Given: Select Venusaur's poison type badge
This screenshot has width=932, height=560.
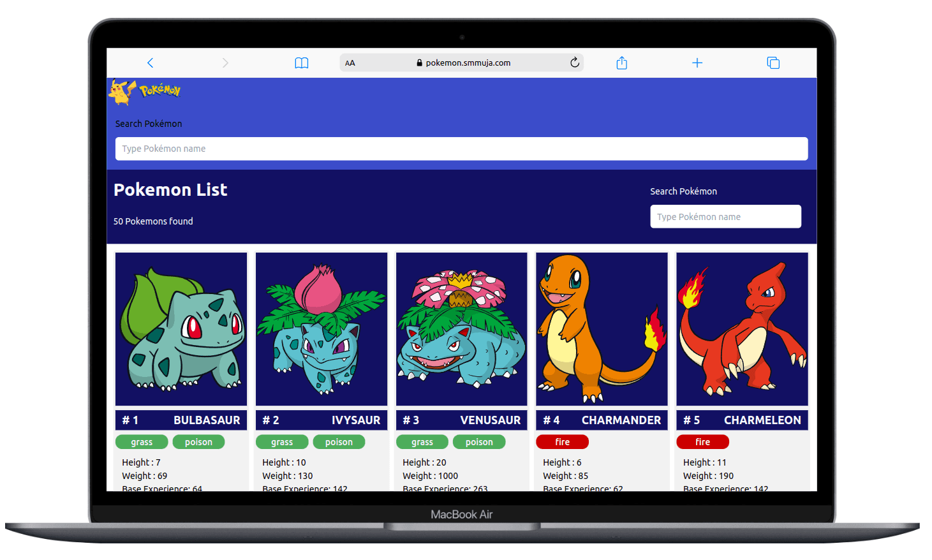Looking at the screenshot, I should point(479,442).
